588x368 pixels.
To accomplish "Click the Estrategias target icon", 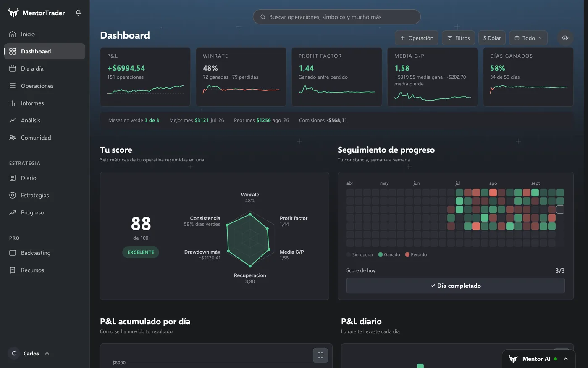I will coord(13,195).
